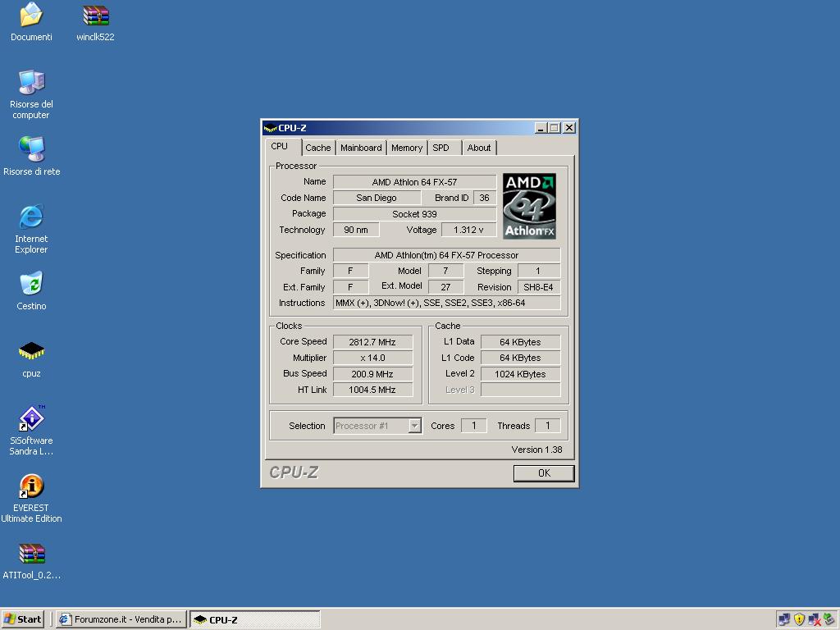Viewport: 840px width, 630px height.
Task: Minimize the CPU-Z window
Action: click(x=541, y=128)
